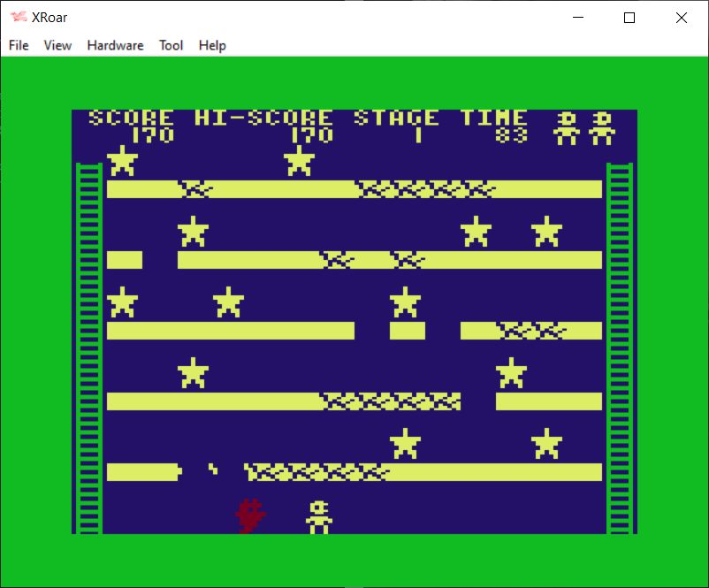Click the yellow player character on the ground
Screen dimensions: 709x588
pyautogui.click(x=318, y=516)
